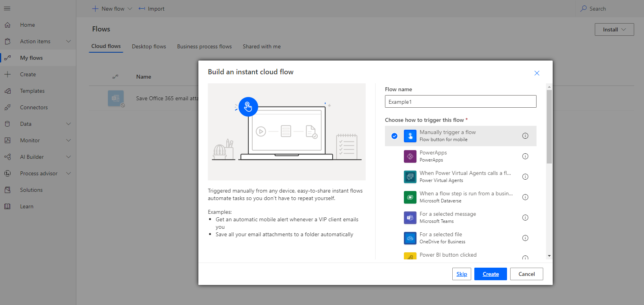The width and height of the screenshot is (644, 305).
Task: Expand the Action items section
Action: coord(68,41)
